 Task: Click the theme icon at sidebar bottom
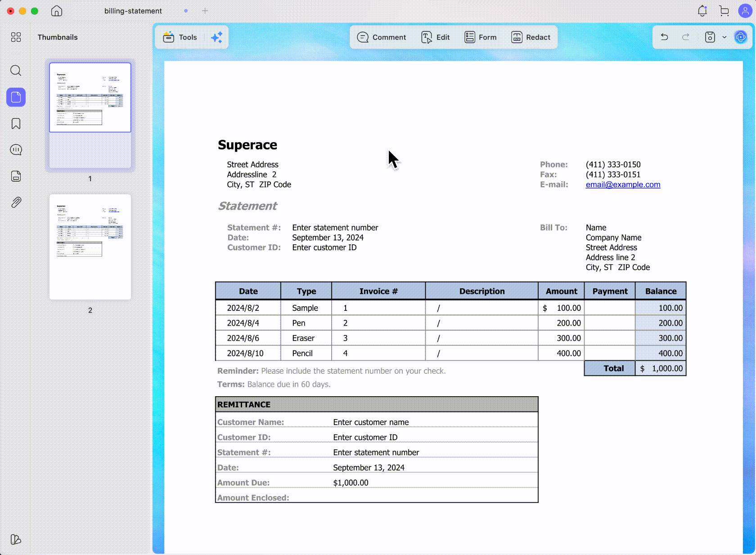16,539
